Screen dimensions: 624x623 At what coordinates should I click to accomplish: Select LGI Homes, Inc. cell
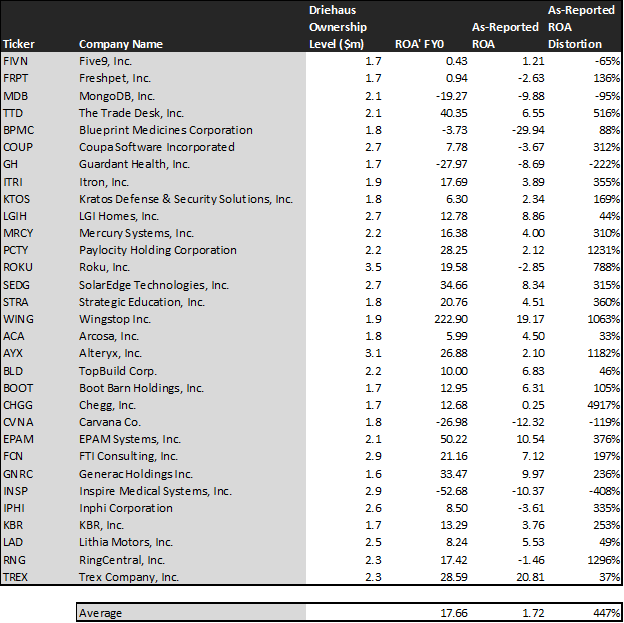coord(119,216)
